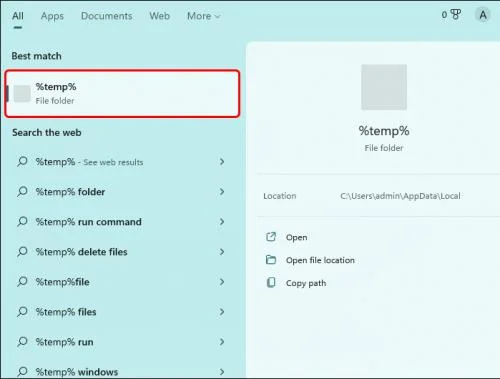The width and height of the screenshot is (500, 379).
Task: Expand the '%temp% - See web results' arrow
Action: pyautogui.click(x=222, y=162)
